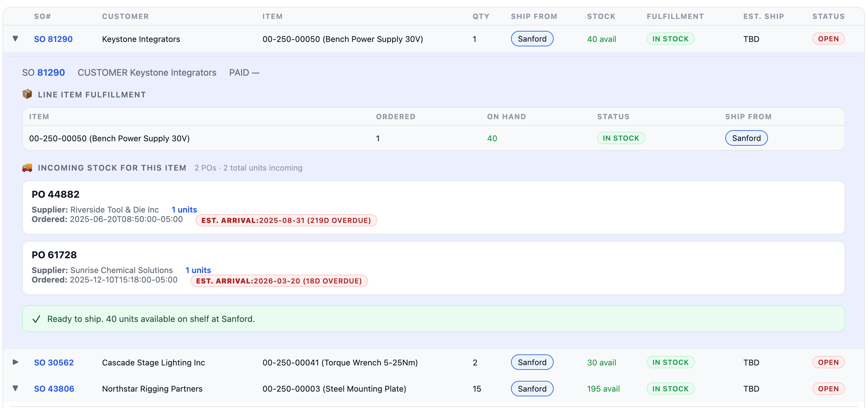
Task: Click Supplier Riverside Tool & Die Inc text
Action: click(95, 210)
